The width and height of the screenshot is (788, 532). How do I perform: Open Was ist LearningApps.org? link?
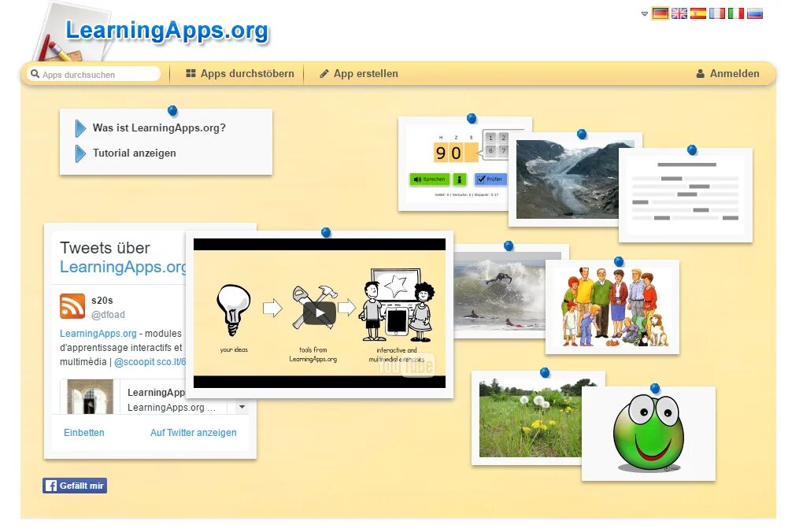point(159,128)
